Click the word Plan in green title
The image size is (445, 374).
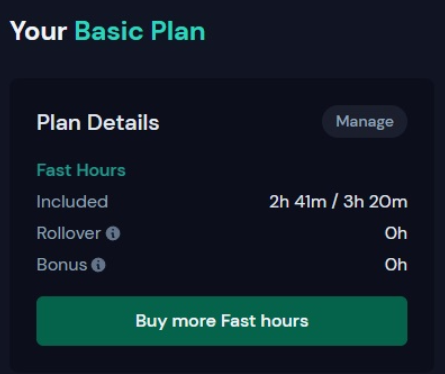pos(178,31)
